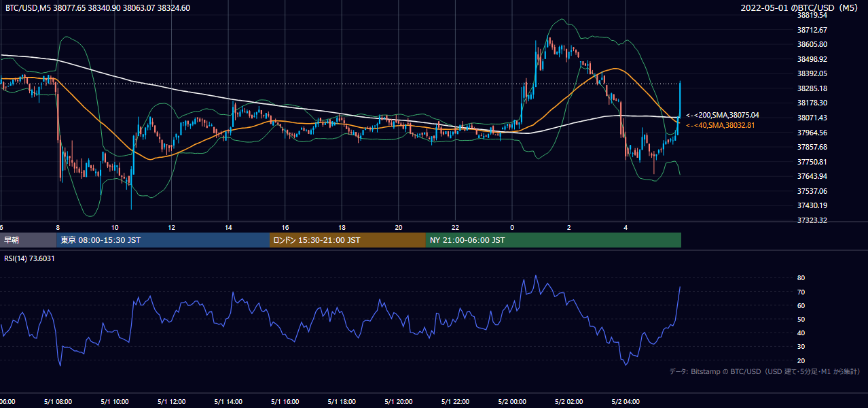
Task: Click the hour 8 tick on the price chart axis
Action: [x=58, y=227]
